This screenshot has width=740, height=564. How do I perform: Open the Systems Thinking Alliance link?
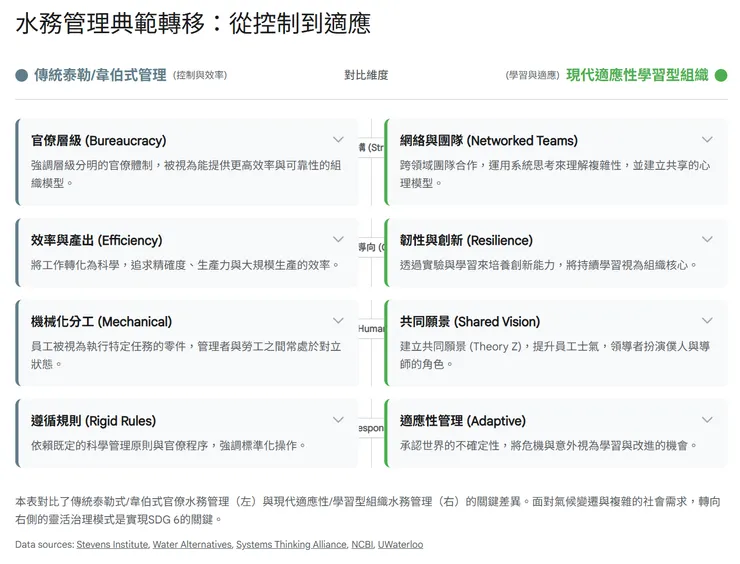click(291, 544)
